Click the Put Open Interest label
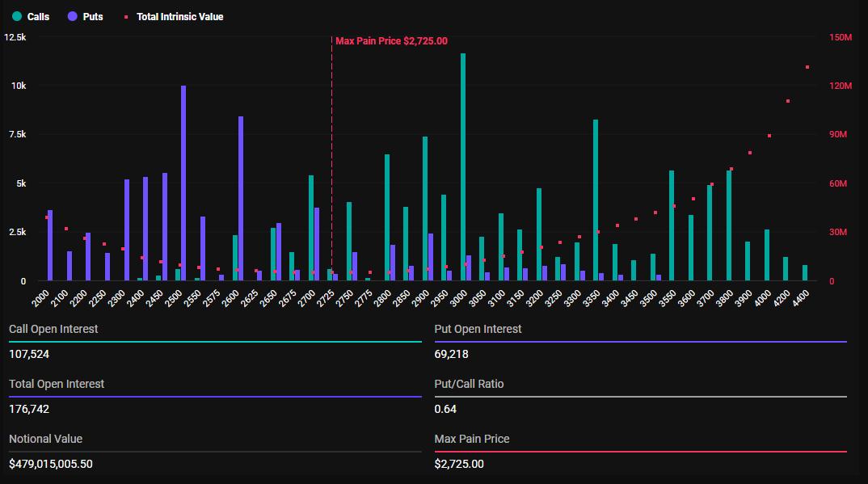 point(478,329)
